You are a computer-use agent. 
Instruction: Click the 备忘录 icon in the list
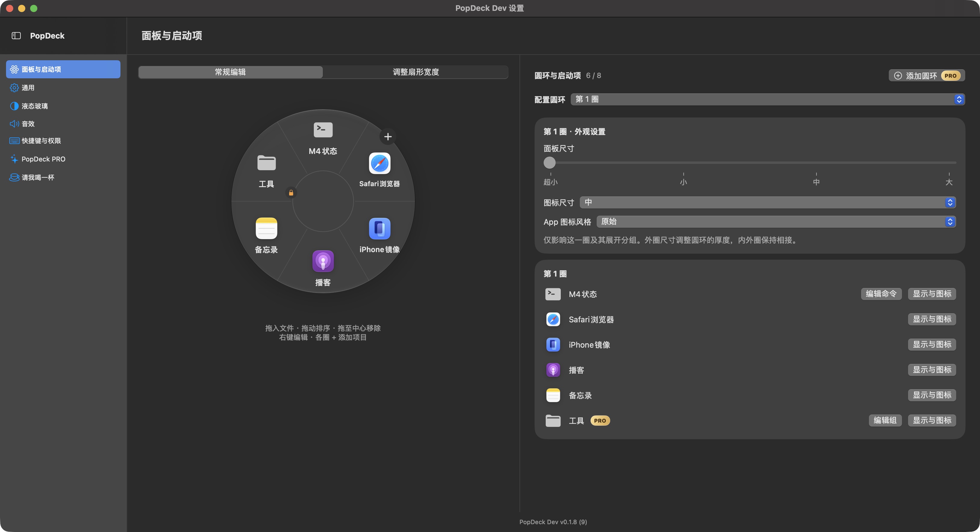click(553, 395)
